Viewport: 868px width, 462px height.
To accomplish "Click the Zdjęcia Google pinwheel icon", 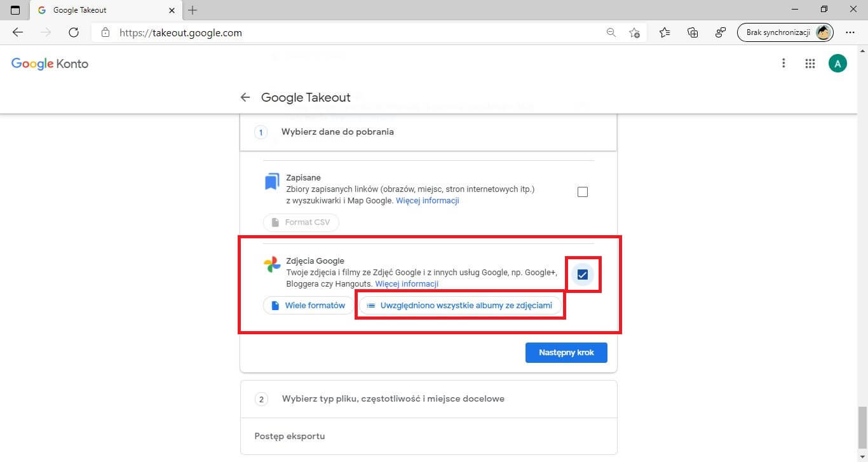I will [272, 264].
